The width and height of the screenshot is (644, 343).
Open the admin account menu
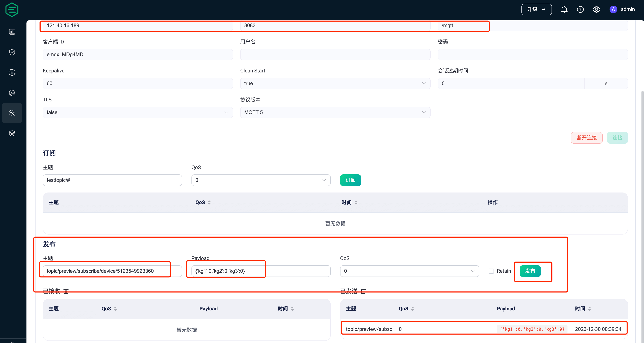tap(628, 9)
